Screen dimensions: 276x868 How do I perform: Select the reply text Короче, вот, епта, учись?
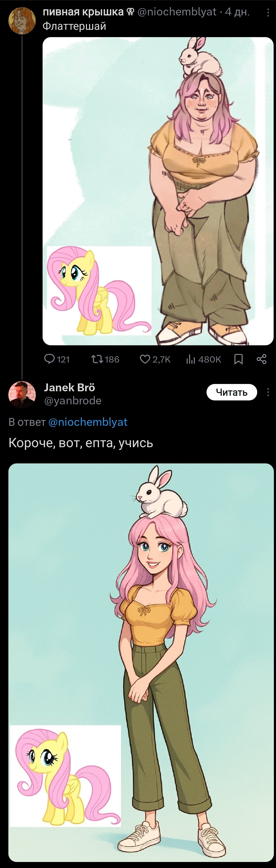tap(81, 443)
